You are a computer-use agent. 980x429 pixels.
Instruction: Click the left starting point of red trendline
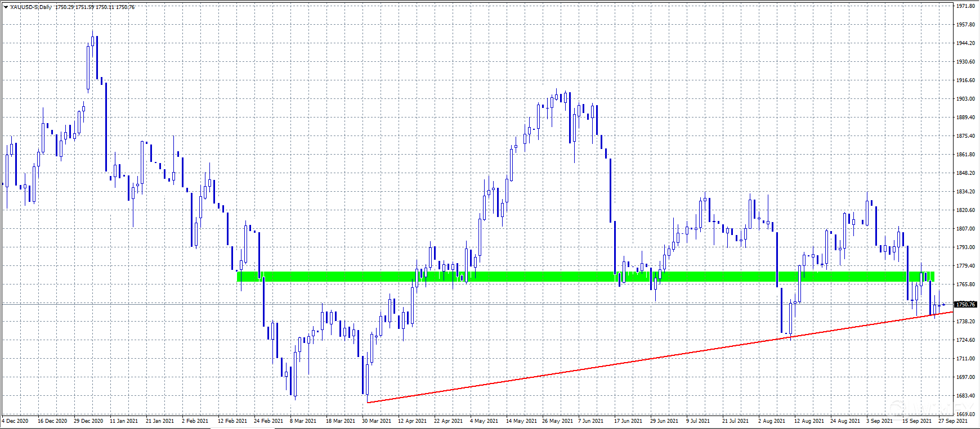tap(368, 402)
